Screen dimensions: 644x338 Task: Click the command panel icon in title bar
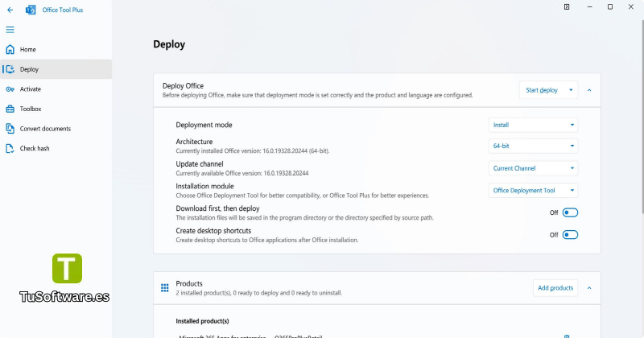click(567, 6)
